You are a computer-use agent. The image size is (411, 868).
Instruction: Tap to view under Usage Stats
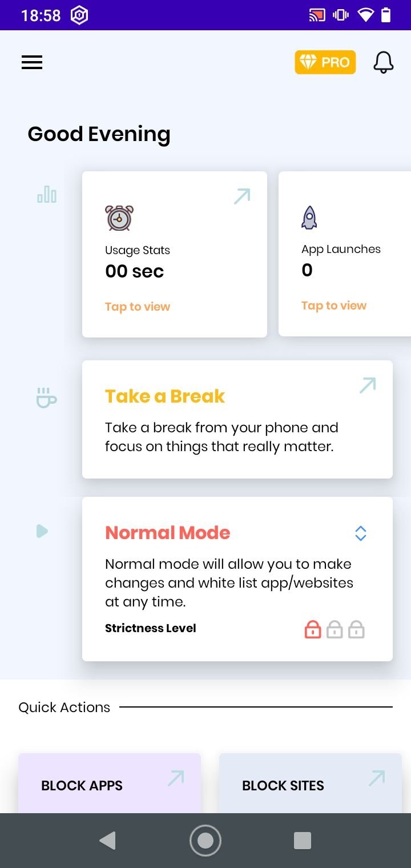click(138, 307)
